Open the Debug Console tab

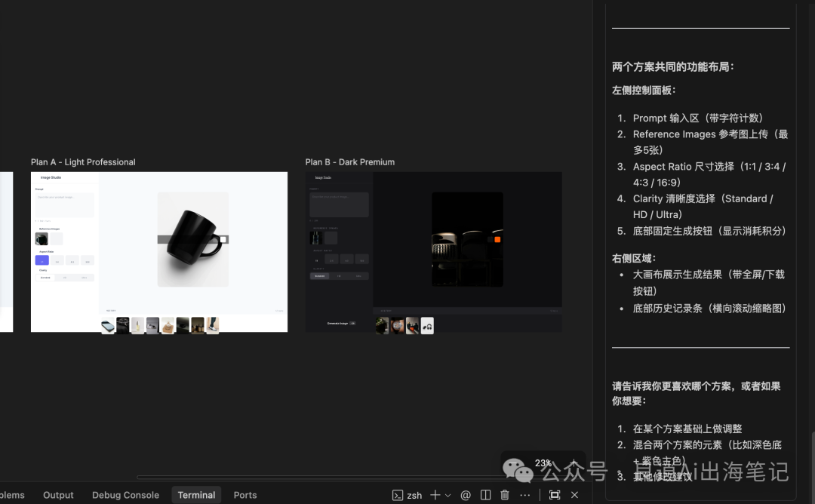125,495
